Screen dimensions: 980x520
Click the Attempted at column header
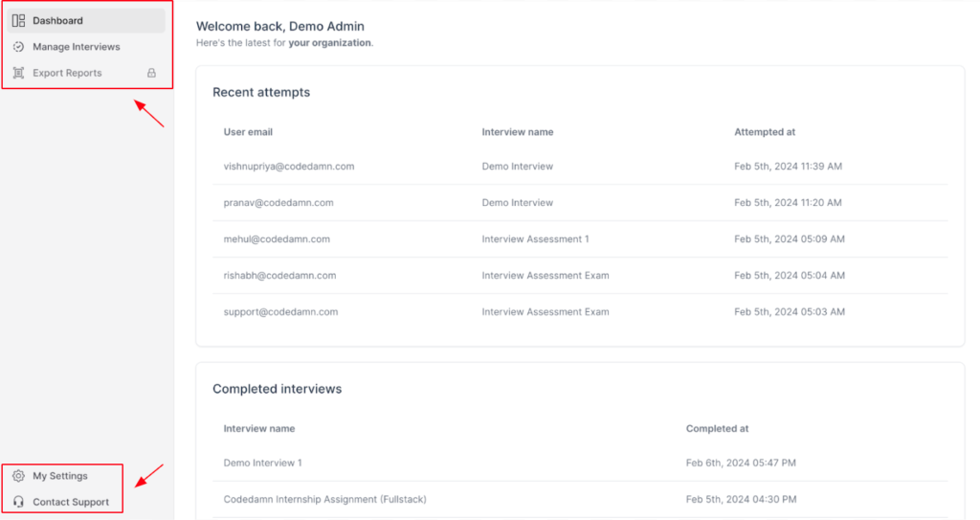click(765, 132)
